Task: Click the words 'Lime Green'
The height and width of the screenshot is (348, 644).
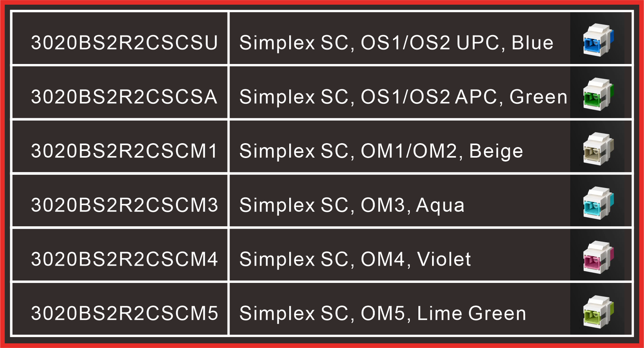Action: click(471, 314)
